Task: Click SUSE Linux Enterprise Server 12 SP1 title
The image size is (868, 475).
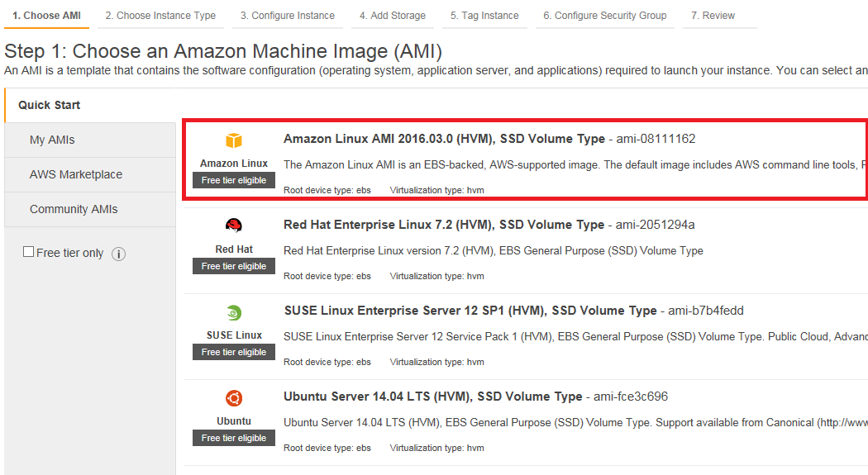Action: coord(470,311)
